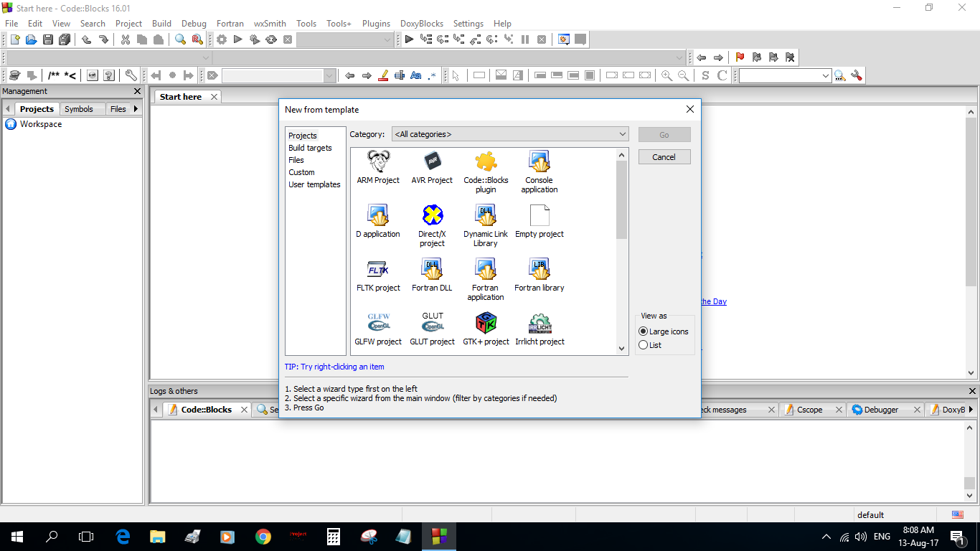Click the Debug/Continue toolbar icon
980x551 pixels.
coord(409,39)
